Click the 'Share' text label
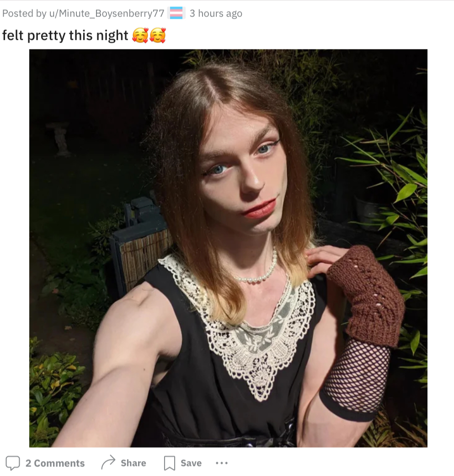Screen dimensions: 454x476 point(133,463)
